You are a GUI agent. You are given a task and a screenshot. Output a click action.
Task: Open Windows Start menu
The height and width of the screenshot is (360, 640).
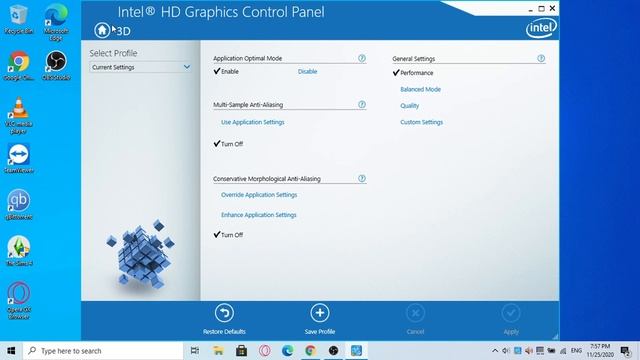11,351
